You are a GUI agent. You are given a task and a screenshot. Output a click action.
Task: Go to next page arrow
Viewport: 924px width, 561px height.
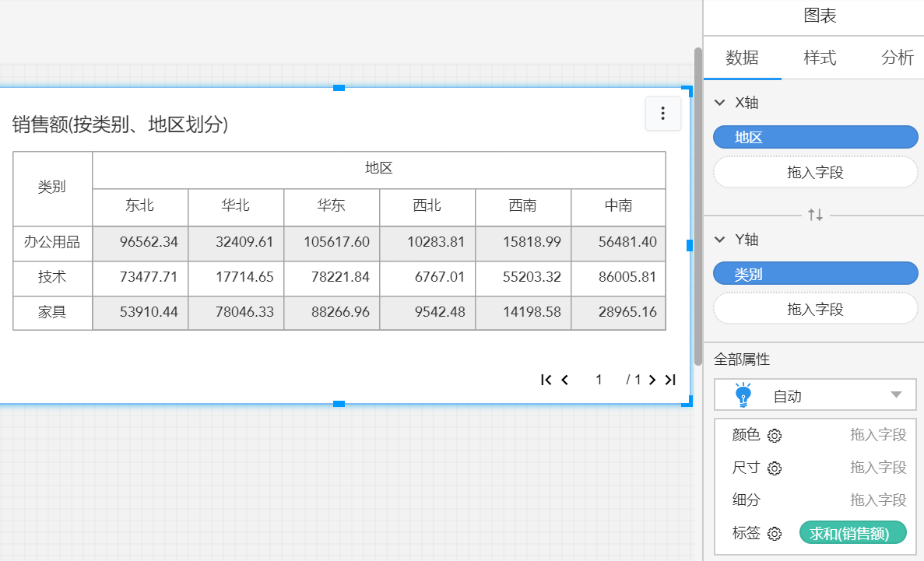tap(652, 380)
